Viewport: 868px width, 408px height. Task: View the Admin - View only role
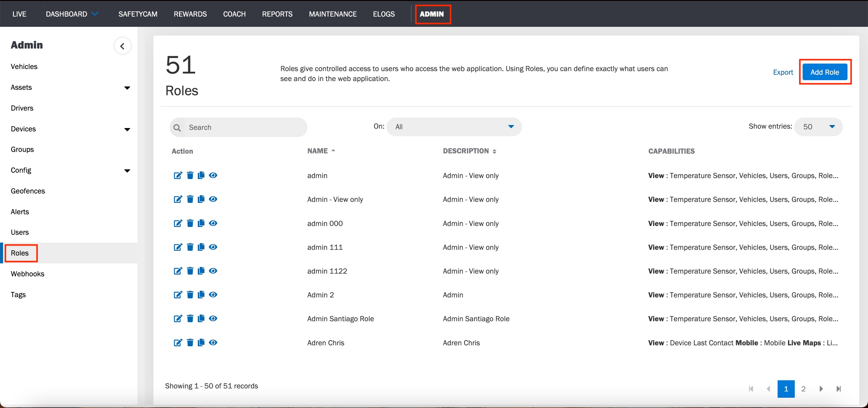click(213, 199)
